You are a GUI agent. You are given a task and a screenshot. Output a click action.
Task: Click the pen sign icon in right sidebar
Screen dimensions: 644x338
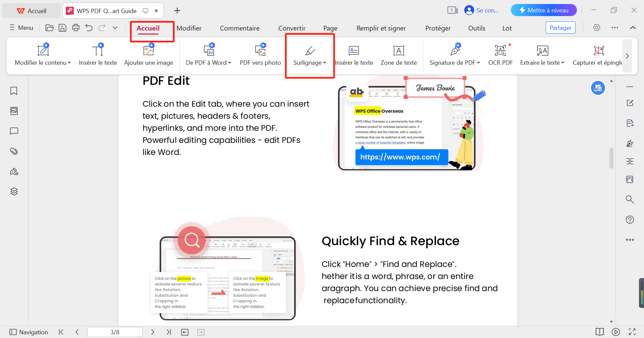(630, 144)
